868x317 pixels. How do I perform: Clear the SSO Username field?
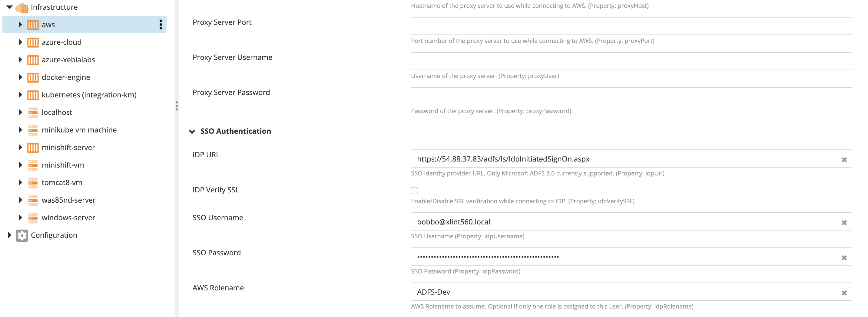coord(844,223)
